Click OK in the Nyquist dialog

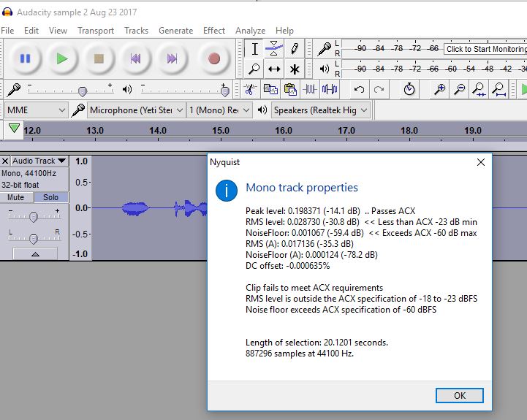pyautogui.click(x=460, y=395)
